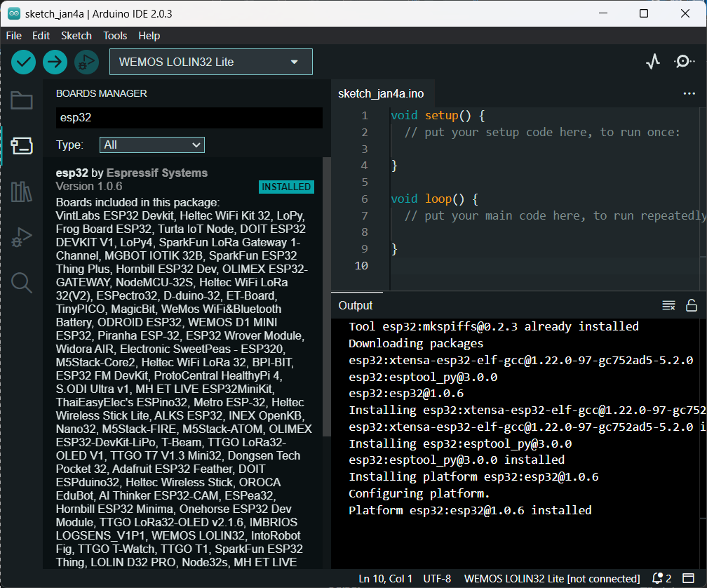Toggle bottom panel icon in status bar

point(689,579)
